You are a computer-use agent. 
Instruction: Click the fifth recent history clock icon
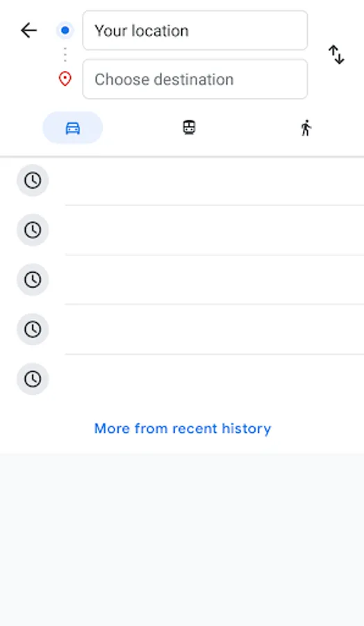click(33, 379)
